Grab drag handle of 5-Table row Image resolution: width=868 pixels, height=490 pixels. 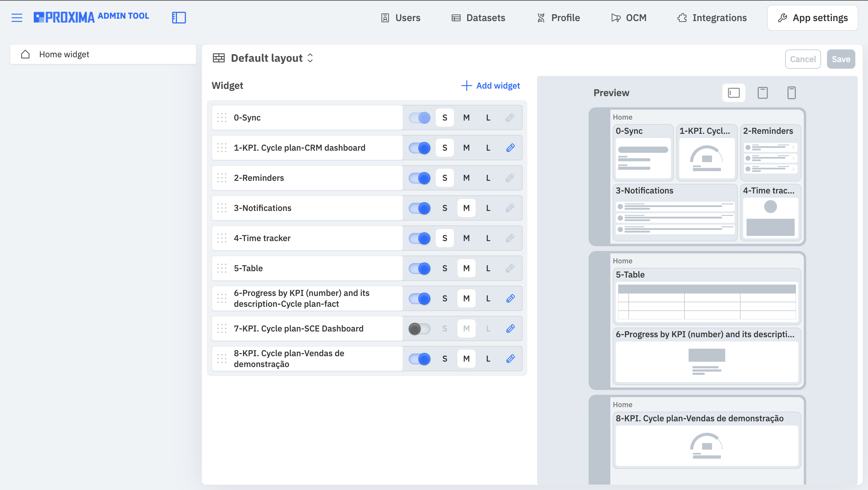[x=222, y=268]
